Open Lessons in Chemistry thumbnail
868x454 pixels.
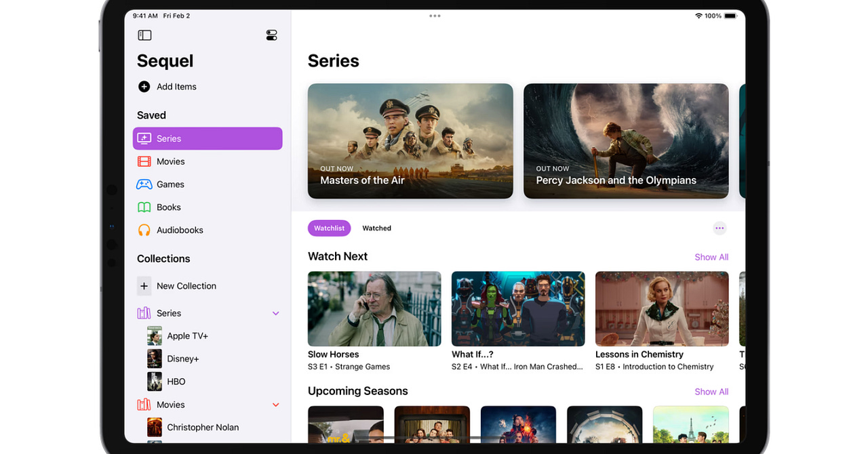(662, 309)
